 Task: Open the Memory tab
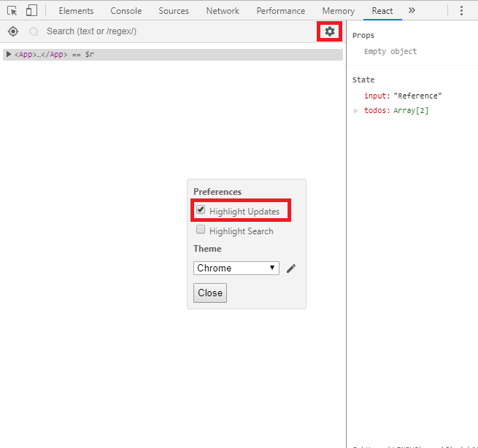pos(339,11)
